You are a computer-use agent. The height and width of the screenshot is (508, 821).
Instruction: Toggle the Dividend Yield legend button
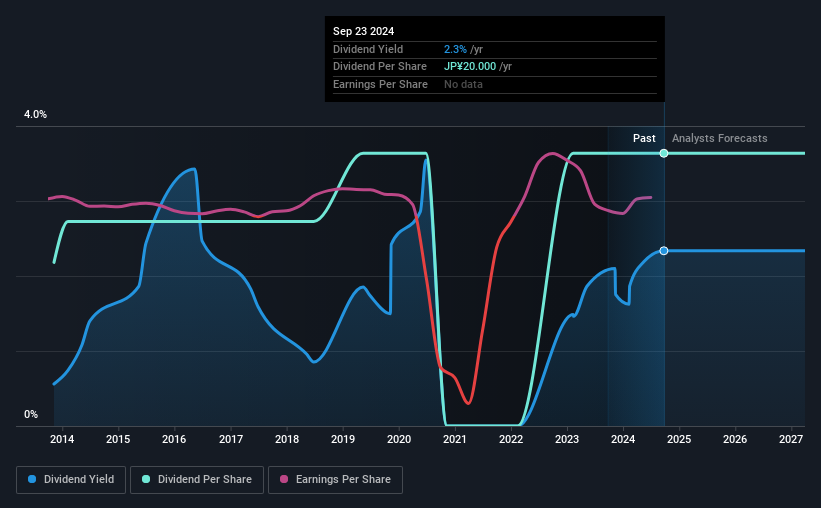(x=71, y=480)
